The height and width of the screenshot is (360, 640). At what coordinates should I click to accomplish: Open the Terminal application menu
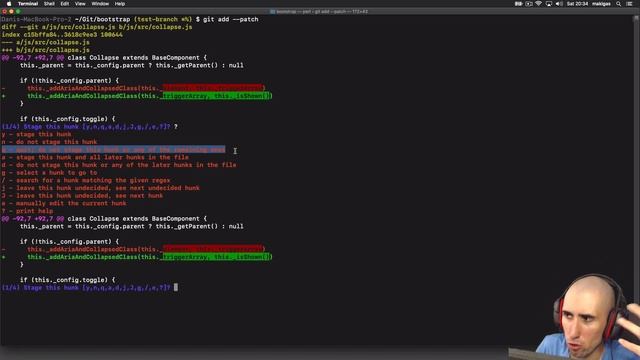click(x=28, y=4)
